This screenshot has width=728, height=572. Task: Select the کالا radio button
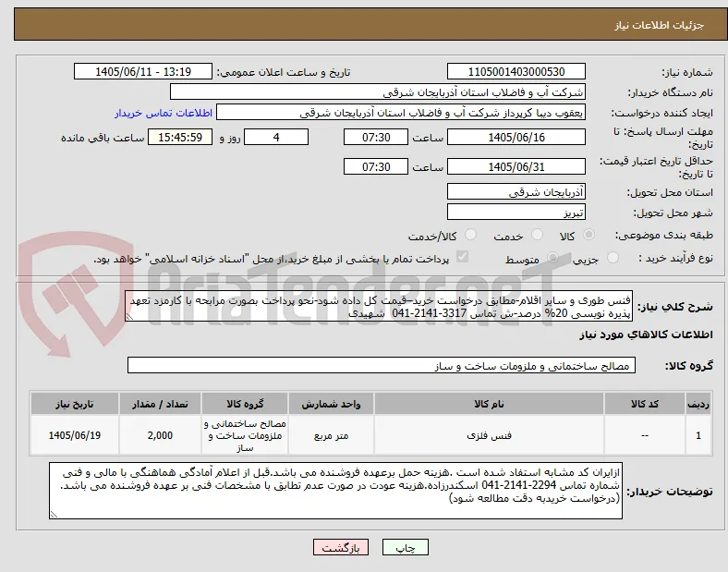588,235
